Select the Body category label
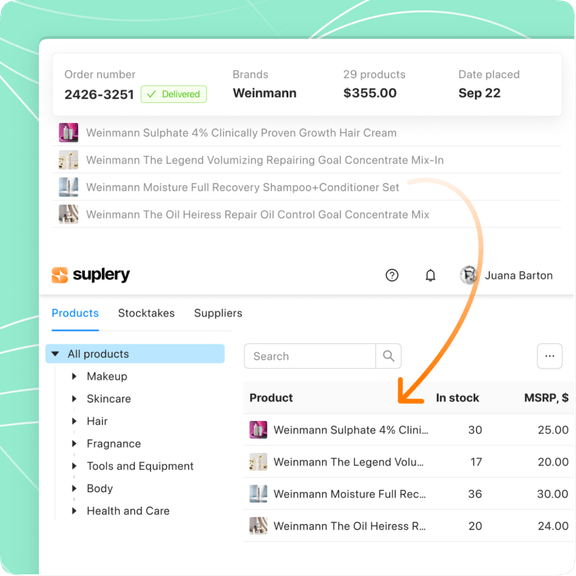The height and width of the screenshot is (576, 576). (100, 489)
